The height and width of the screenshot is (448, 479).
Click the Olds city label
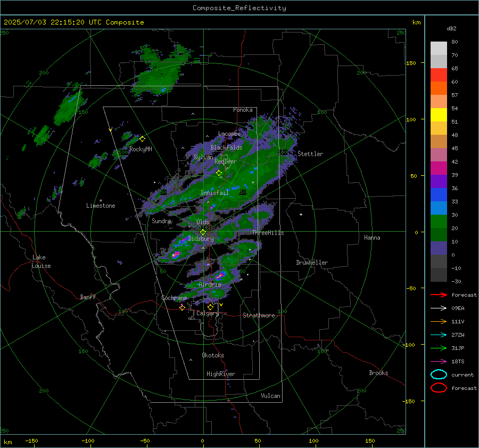203,222
